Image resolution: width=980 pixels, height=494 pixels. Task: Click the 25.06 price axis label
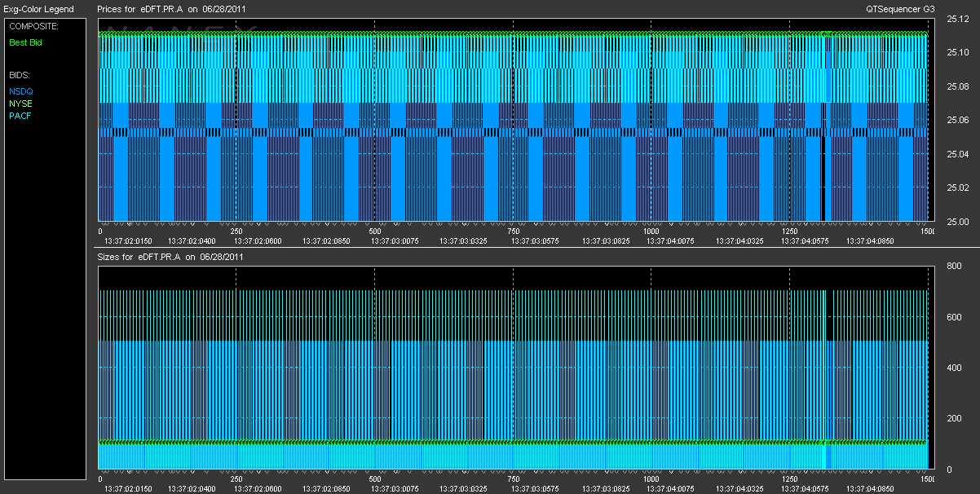pyautogui.click(x=958, y=121)
